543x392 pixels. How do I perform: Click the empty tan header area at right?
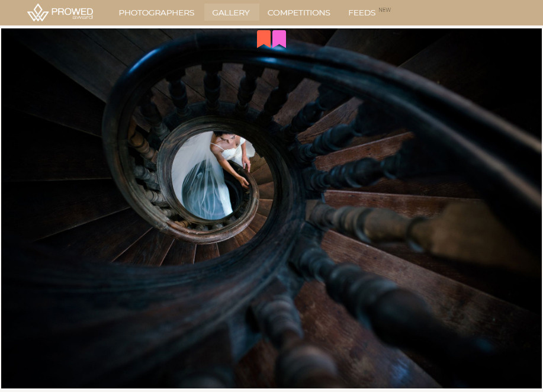tap(474, 12)
